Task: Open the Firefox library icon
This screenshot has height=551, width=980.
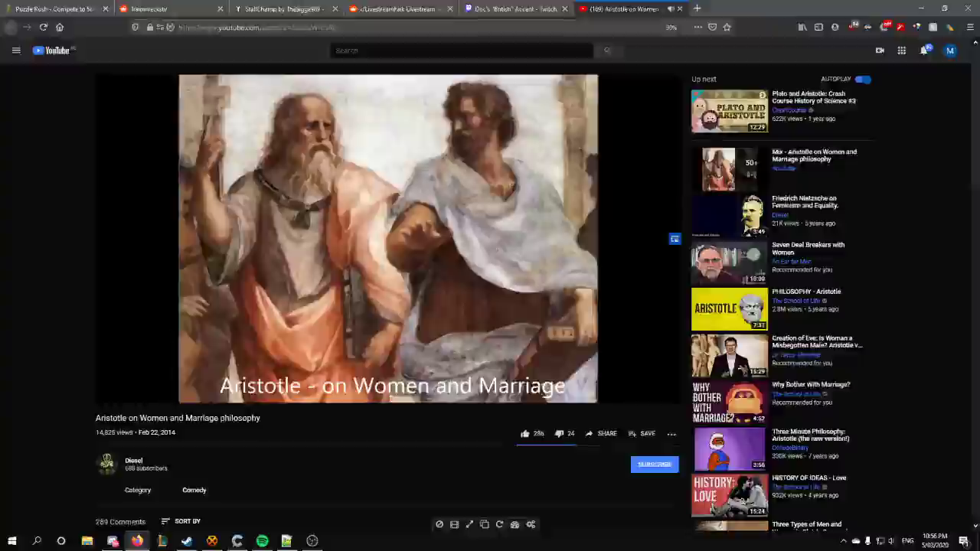Action: 802,28
